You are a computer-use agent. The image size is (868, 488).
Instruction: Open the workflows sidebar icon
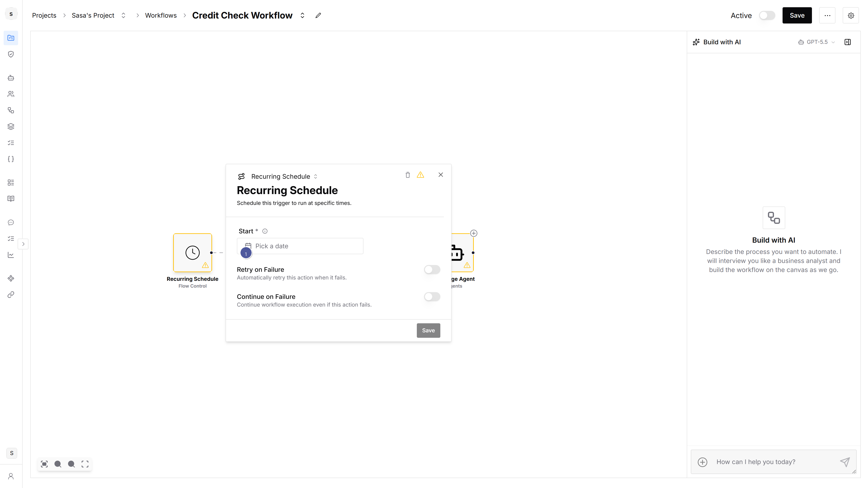[11, 110]
